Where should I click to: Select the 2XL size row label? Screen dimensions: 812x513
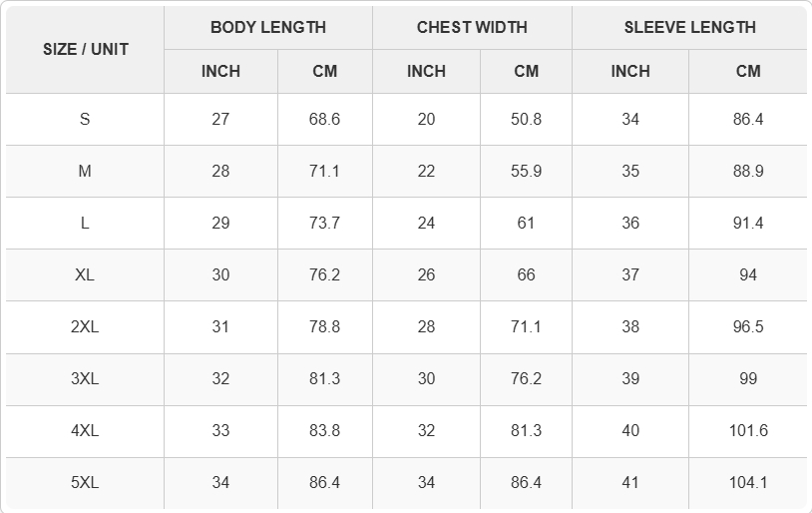click(85, 327)
